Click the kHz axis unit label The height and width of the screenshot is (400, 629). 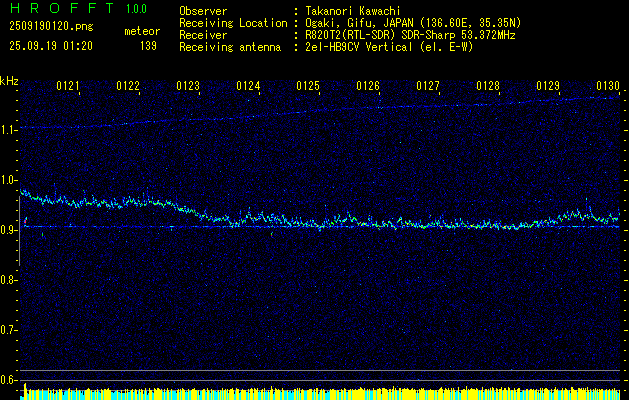pos(9,80)
